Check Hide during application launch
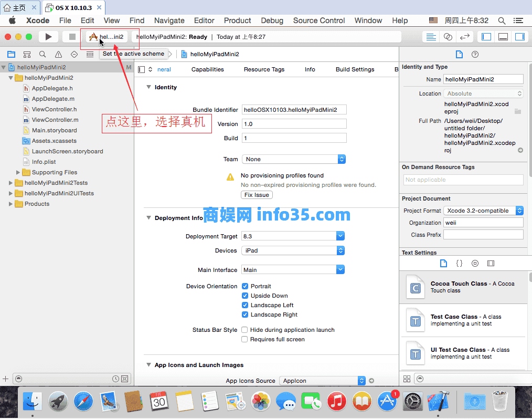 click(x=244, y=330)
